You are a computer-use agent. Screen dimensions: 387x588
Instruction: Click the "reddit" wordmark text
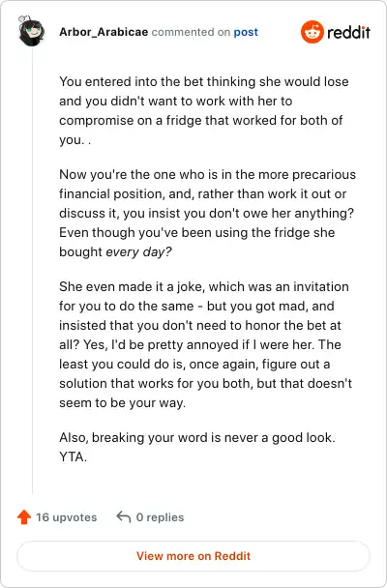[348, 33]
